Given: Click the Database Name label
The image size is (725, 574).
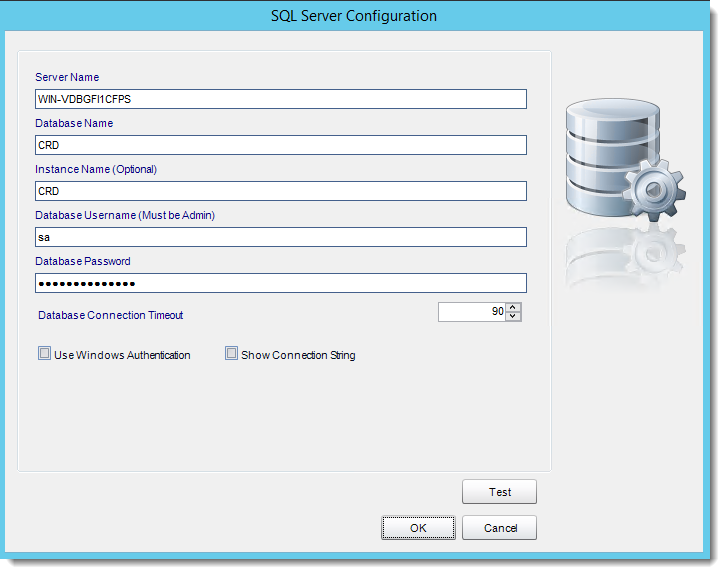Looking at the screenshot, I should pos(74,123).
